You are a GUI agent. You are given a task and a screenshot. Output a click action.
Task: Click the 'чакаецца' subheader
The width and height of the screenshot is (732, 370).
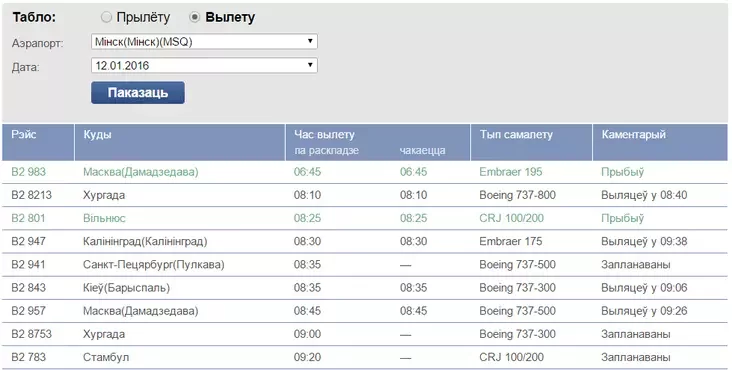422,150
